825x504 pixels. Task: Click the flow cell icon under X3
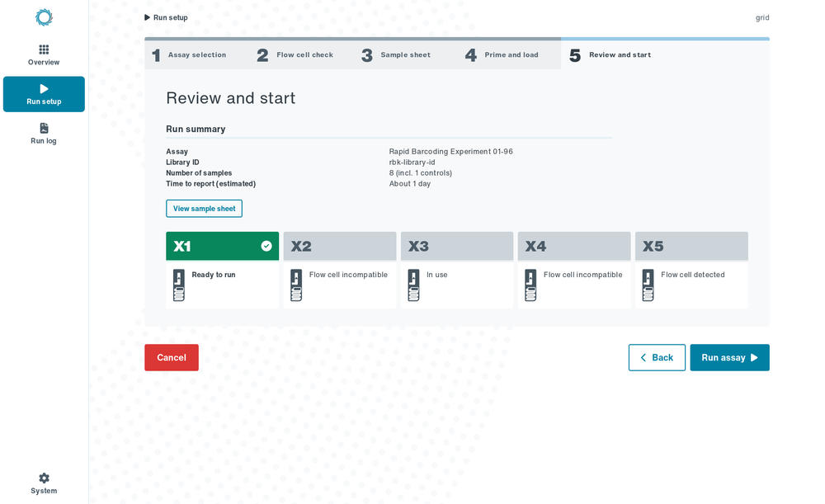click(x=413, y=285)
